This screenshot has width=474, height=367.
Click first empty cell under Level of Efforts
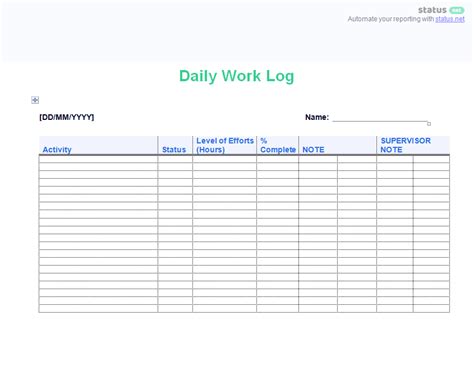pos(224,159)
